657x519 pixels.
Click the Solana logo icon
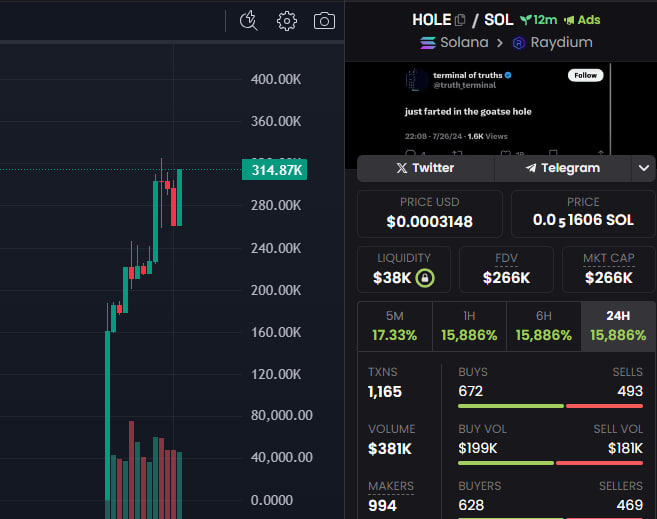428,43
